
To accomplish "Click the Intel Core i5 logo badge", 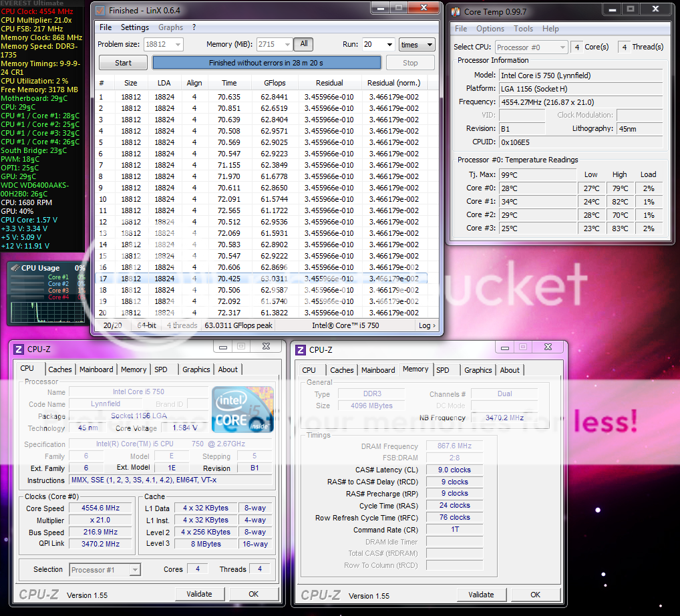I will coord(242,409).
